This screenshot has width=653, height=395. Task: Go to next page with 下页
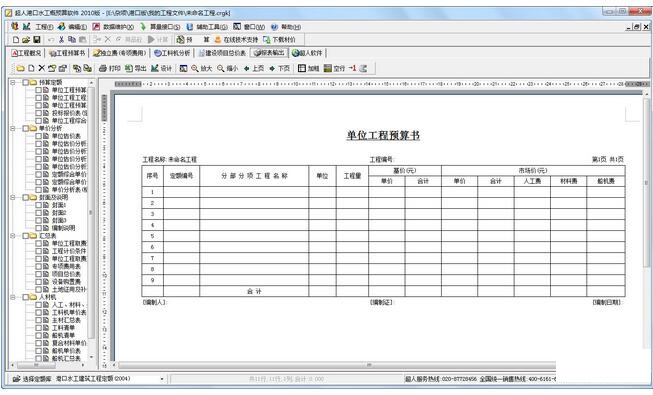coord(279,68)
